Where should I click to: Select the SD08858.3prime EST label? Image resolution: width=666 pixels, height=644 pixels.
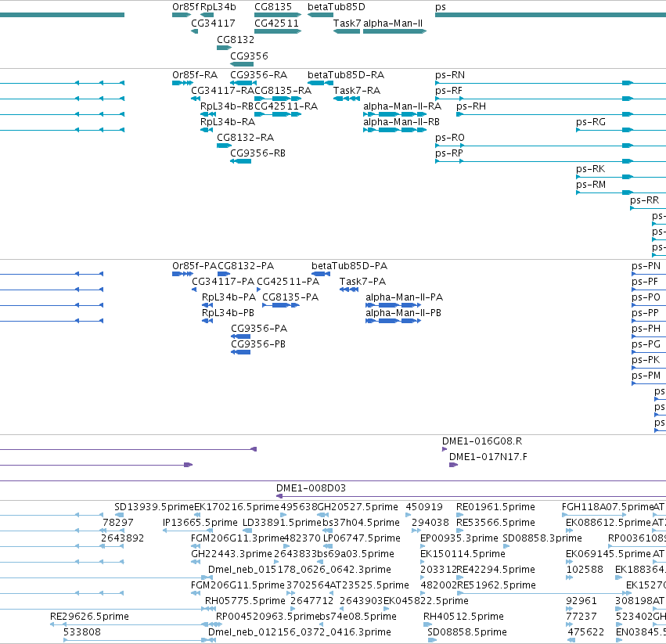[x=542, y=538]
